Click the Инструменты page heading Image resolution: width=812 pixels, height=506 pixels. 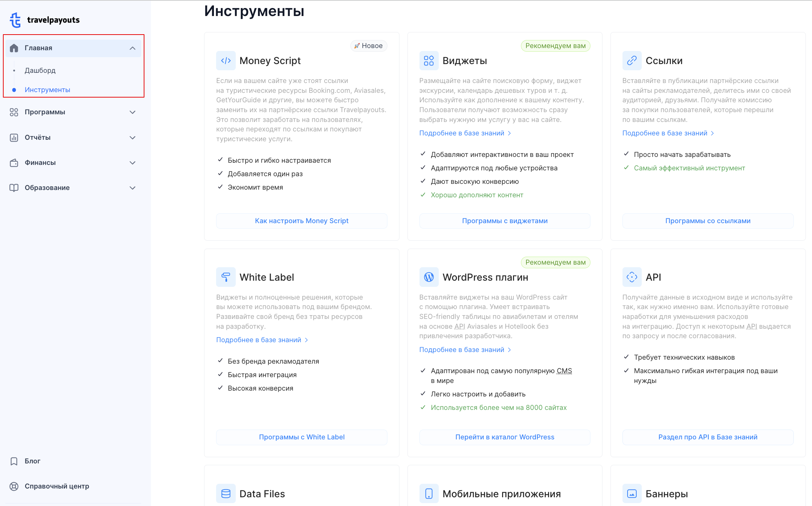click(254, 11)
